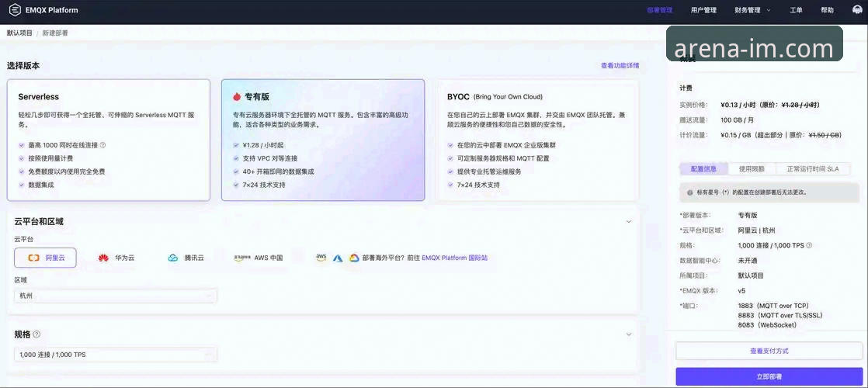Click 40+ 开箱即用的数据集成 feature text
Viewport: 868px width, 388px height.
click(x=279, y=171)
